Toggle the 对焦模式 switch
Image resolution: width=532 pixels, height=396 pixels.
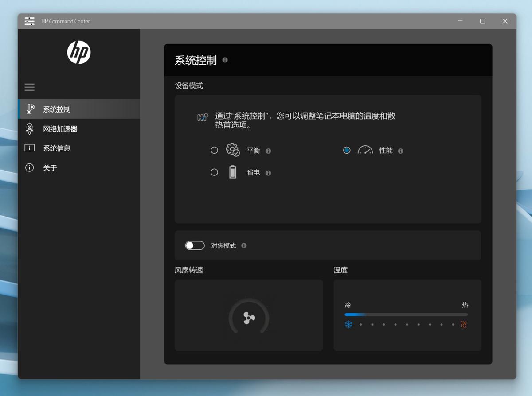point(195,245)
